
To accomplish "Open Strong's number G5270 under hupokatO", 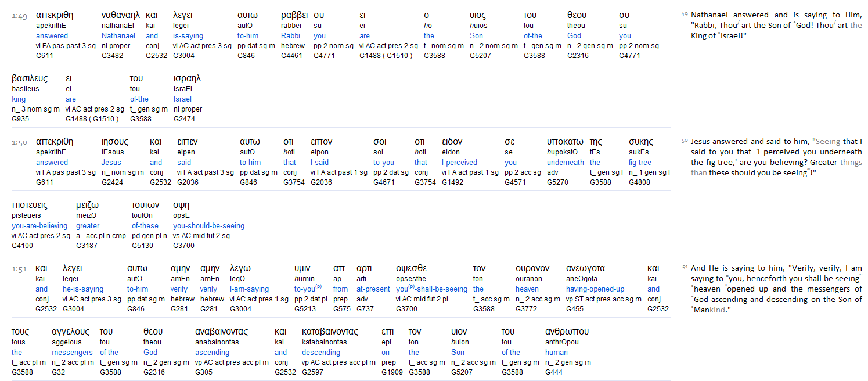I will [559, 182].
